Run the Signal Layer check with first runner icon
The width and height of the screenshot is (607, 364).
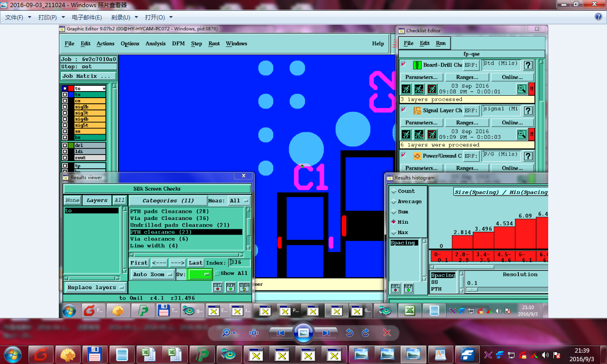point(406,134)
